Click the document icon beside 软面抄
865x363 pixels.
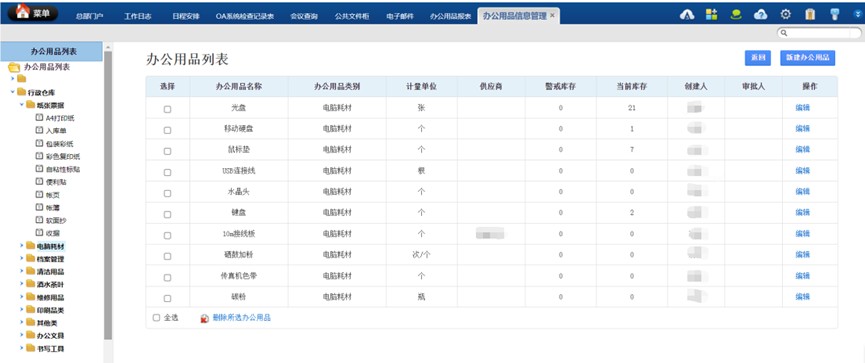coord(39,220)
